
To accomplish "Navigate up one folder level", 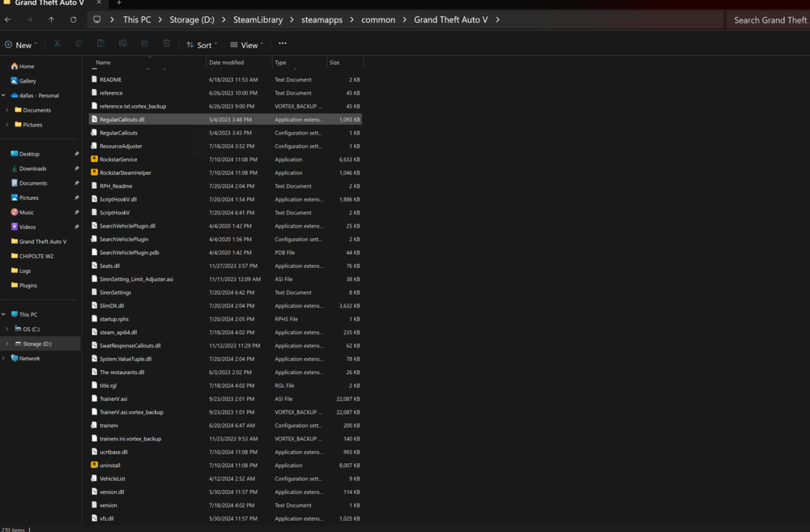I will 50,19.
